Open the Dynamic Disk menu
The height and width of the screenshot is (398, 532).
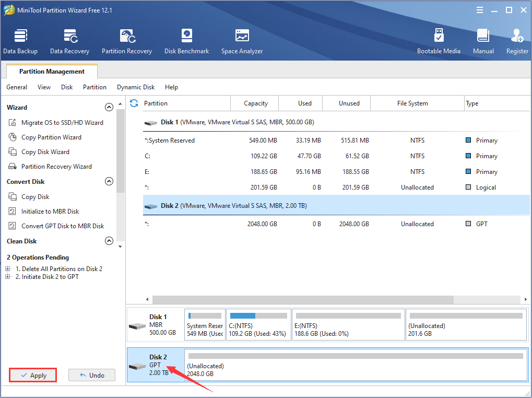coord(136,87)
